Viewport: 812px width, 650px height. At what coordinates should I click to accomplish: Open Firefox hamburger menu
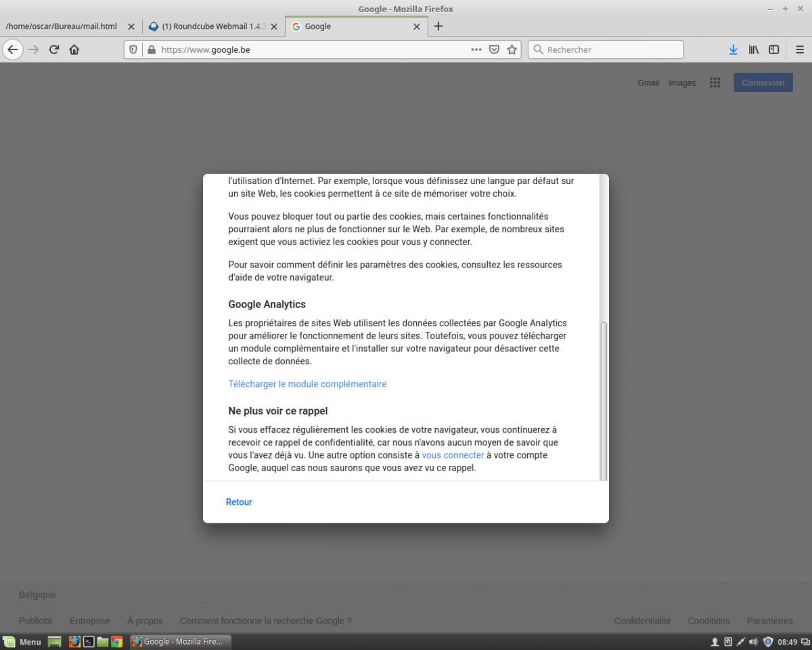coord(799,49)
